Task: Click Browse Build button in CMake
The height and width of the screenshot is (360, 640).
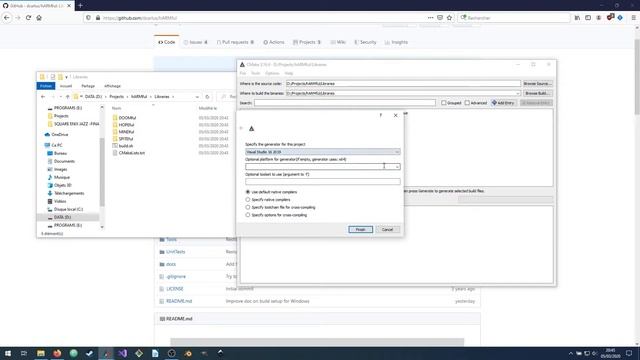Action: coord(538,93)
